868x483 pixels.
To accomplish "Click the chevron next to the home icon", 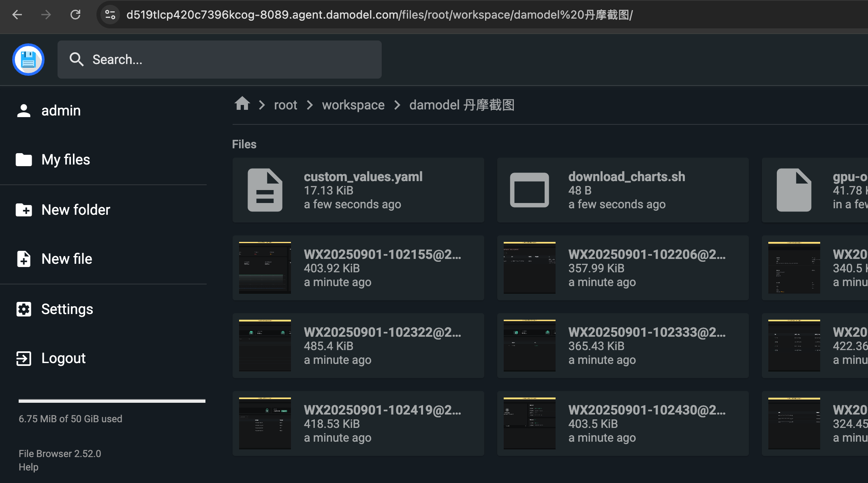I will coord(262,105).
